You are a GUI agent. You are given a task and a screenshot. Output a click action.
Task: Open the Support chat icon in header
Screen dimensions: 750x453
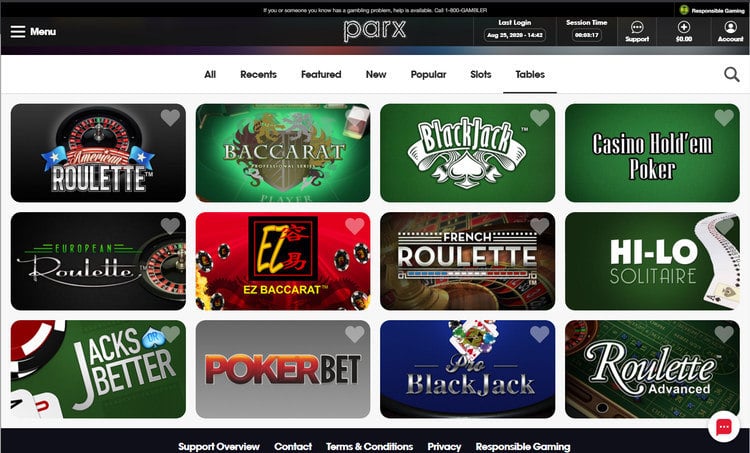pyautogui.click(x=637, y=27)
